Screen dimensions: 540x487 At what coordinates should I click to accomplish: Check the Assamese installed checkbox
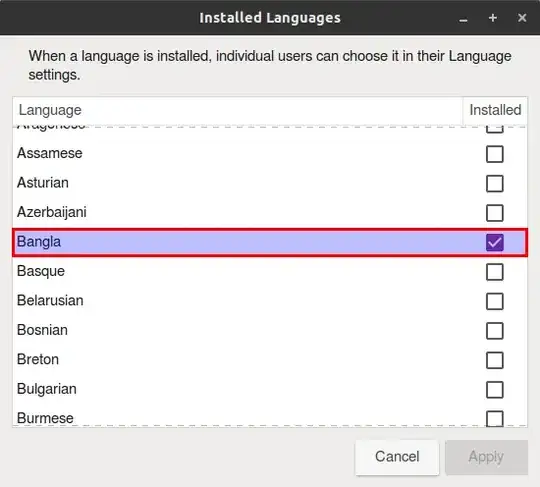click(495, 154)
